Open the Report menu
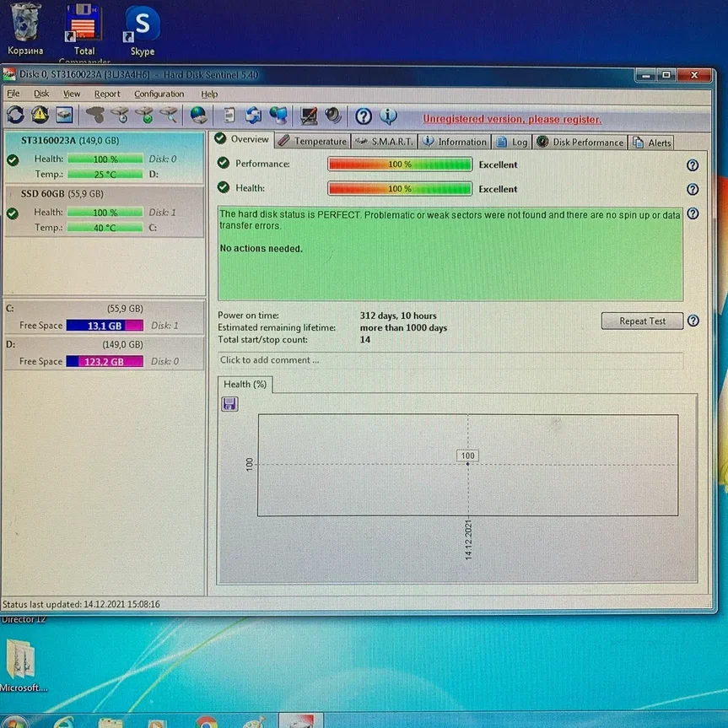 (107, 94)
